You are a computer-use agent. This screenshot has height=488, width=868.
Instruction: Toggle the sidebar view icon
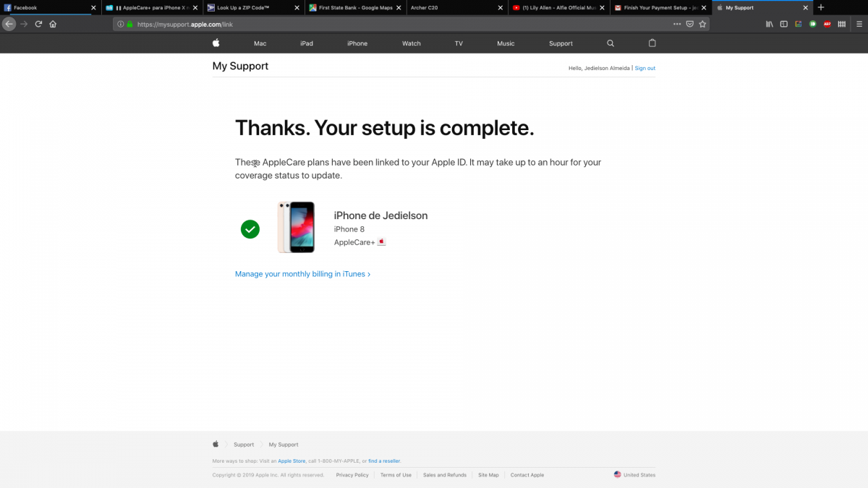click(x=784, y=24)
